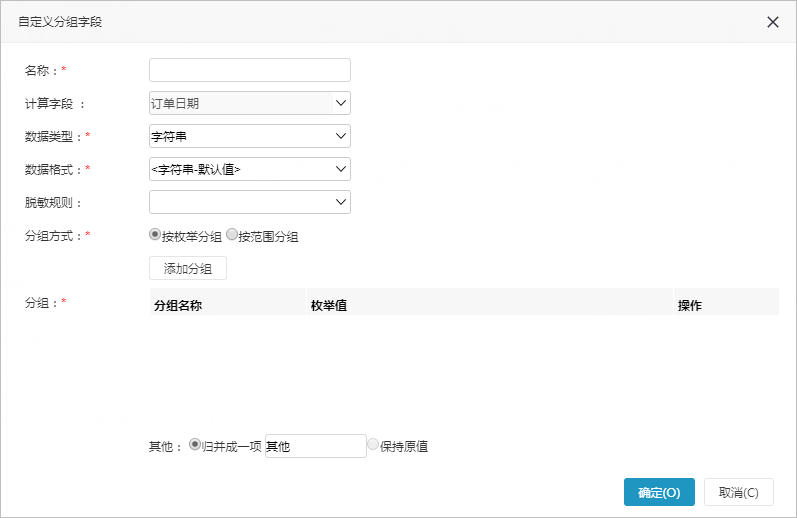
Task: Open the 数据格式 dropdown list
Action: (x=250, y=169)
